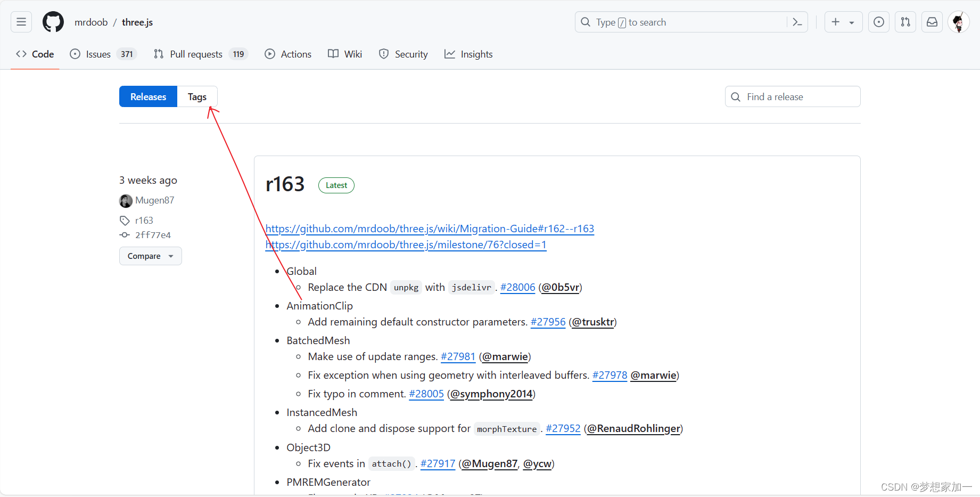Open pull request #27917

point(438,463)
